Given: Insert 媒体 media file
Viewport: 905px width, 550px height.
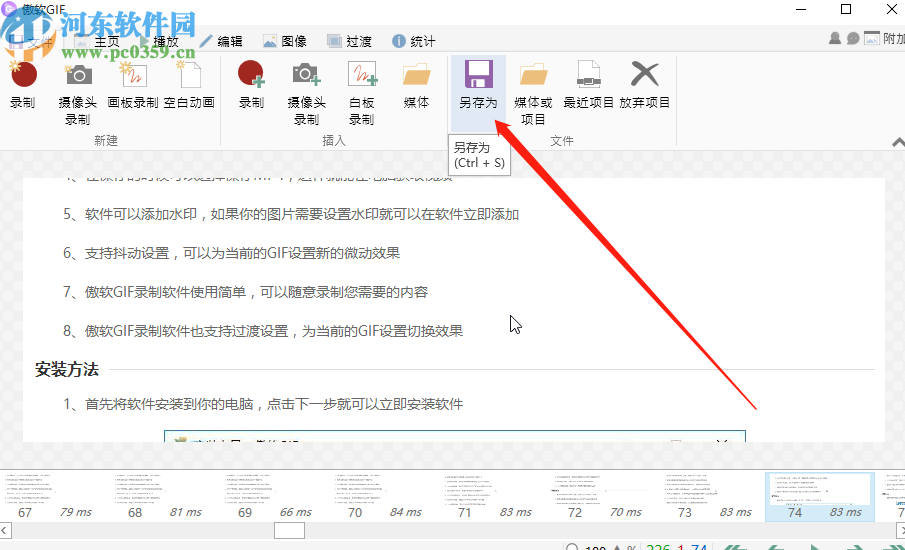Looking at the screenshot, I should click(x=416, y=85).
